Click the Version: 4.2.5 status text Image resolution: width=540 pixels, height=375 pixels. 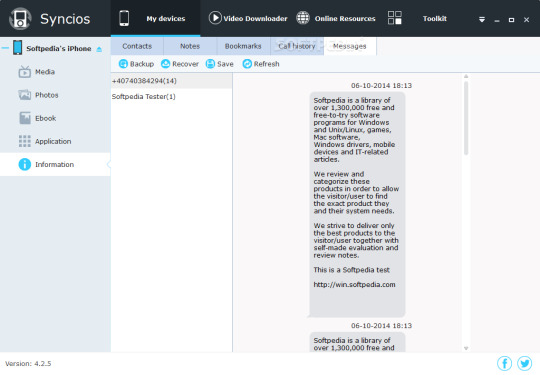point(28,363)
